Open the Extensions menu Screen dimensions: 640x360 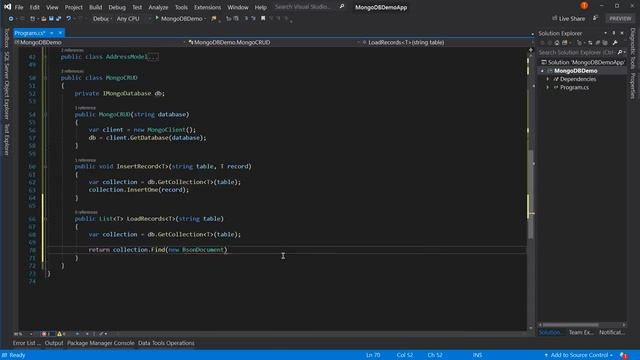click(x=207, y=7)
